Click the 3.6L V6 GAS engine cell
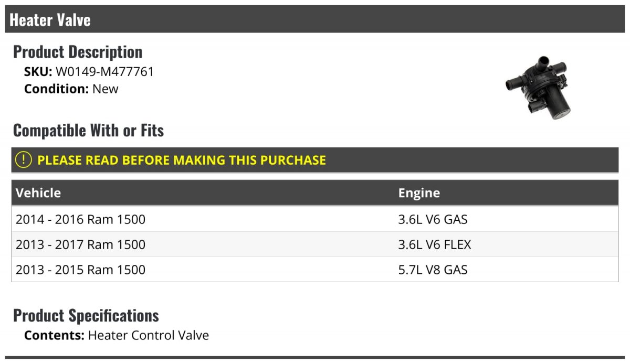630x364 pixels. click(433, 219)
